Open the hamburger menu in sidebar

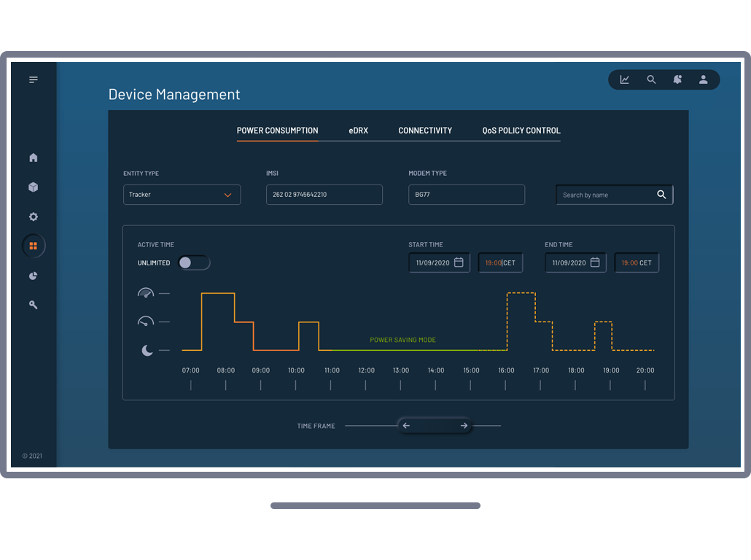coord(34,79)
